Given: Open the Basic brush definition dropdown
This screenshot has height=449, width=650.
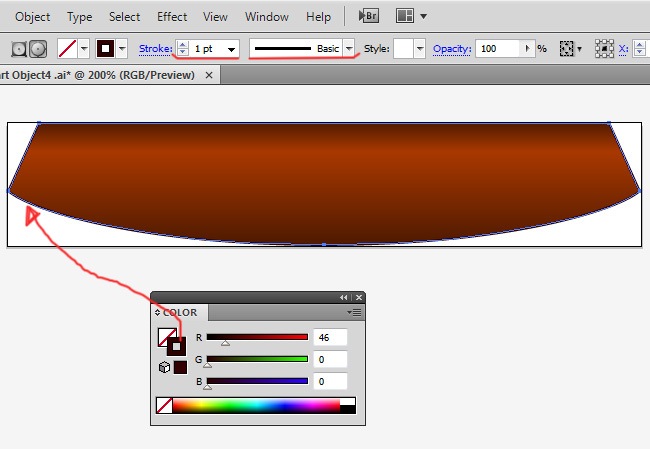Looking at the screenshot, I should tap(349, 48).
